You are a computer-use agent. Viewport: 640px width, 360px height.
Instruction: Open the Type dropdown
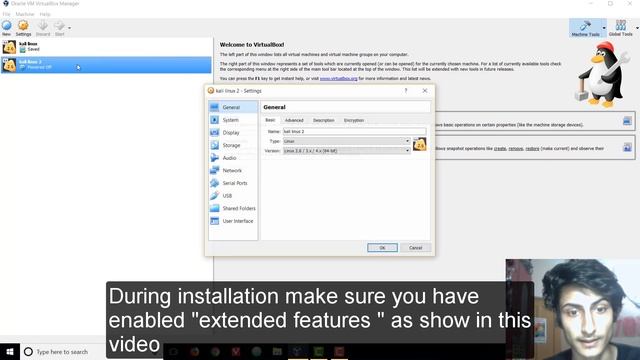(x=347, y=141)
